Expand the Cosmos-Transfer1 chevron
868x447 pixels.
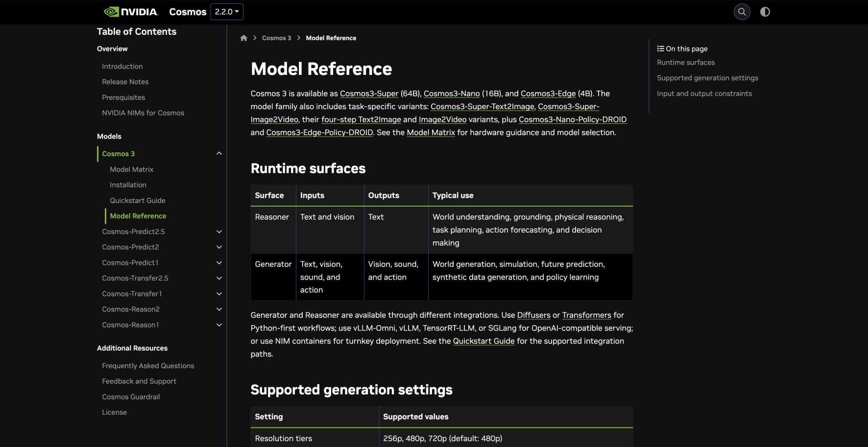pyautogui.click(x=219, y=294)
